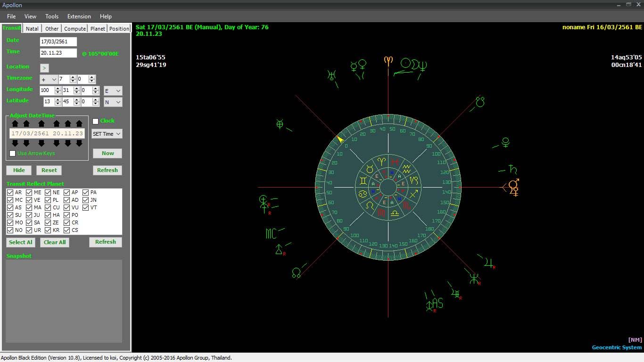Click the Hide button
Viewport: 644px width, 362px height.
point(19,170)
